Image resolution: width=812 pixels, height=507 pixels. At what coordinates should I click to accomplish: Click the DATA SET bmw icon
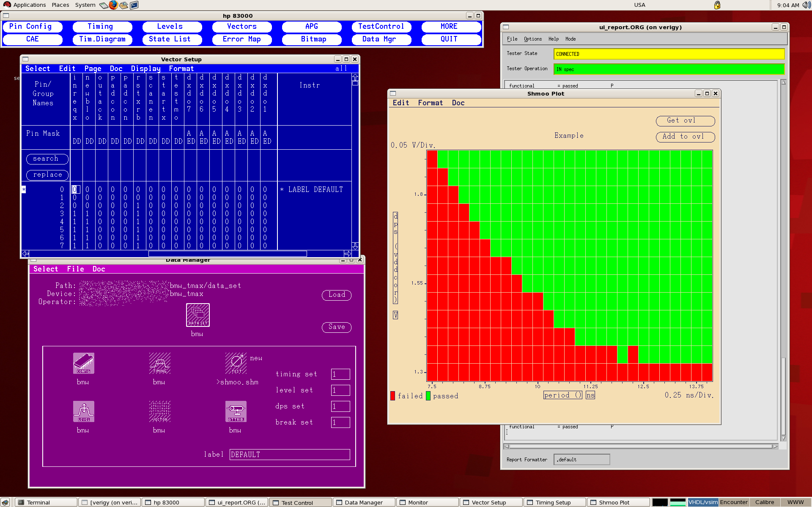[x=198, y=315]
